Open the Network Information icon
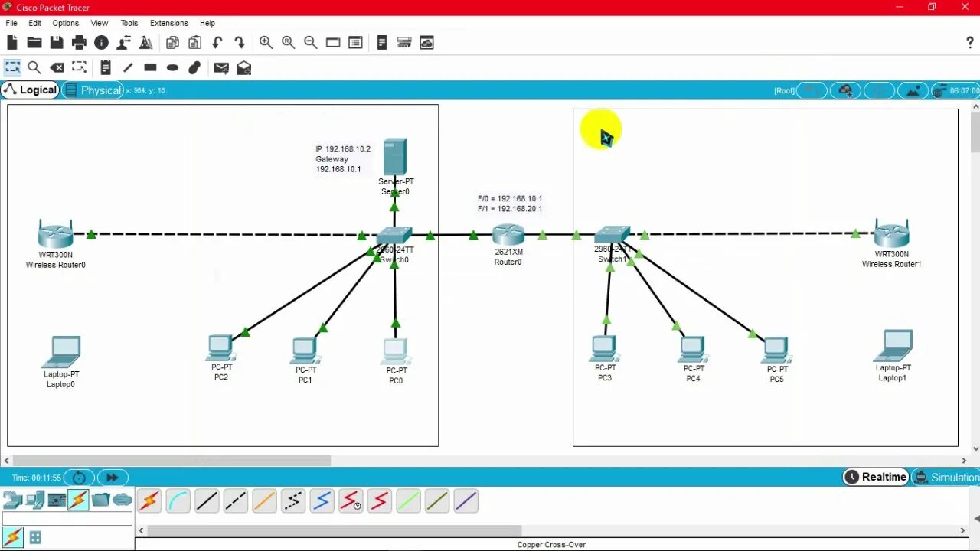This screenshot has width=980, height=551. [101, 43]
